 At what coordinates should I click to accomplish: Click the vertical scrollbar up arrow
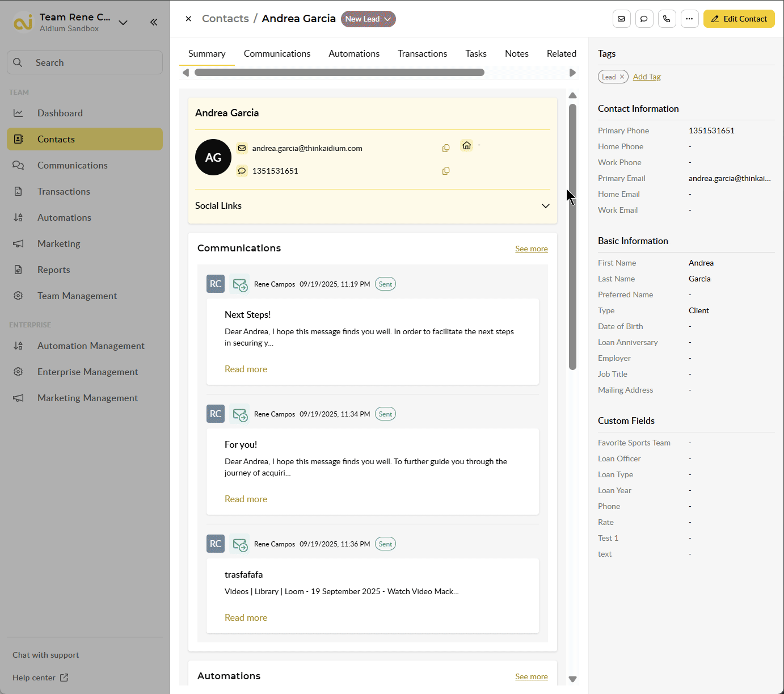pyautogui.click(x=572, y=95)
